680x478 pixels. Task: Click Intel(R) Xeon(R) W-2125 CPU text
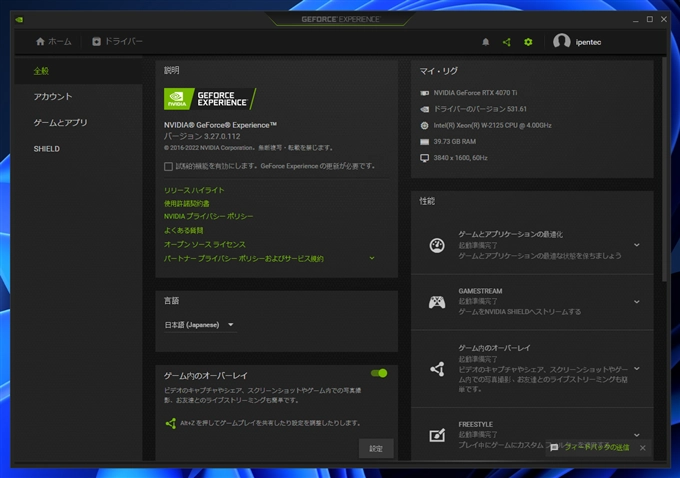pyautogui.click(x=493, y=125)
